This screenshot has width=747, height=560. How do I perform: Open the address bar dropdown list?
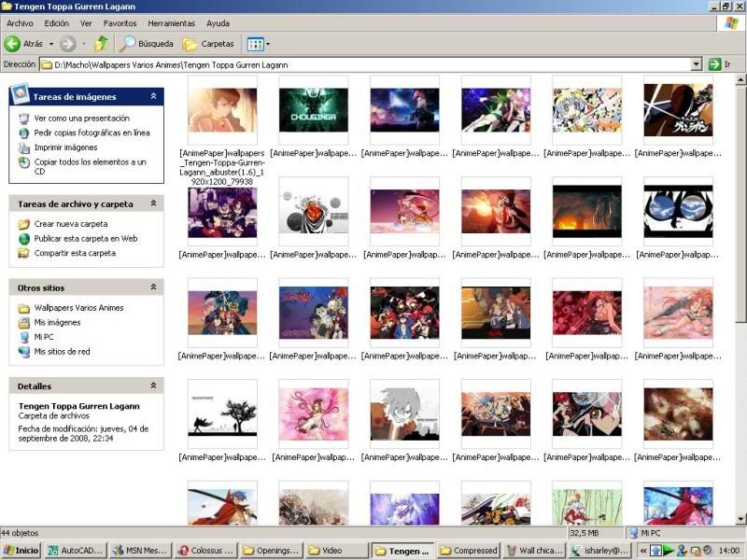(x=696, y=64)
